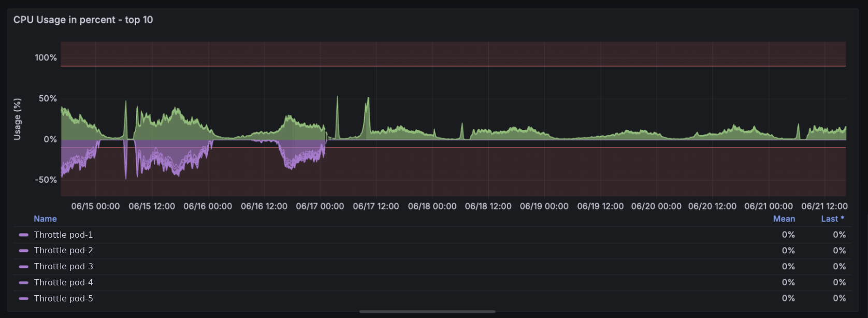Click the Usage (%) axis title
This screenshot has height=318, width=868.
pyautogui.click(x=17, y=119)
